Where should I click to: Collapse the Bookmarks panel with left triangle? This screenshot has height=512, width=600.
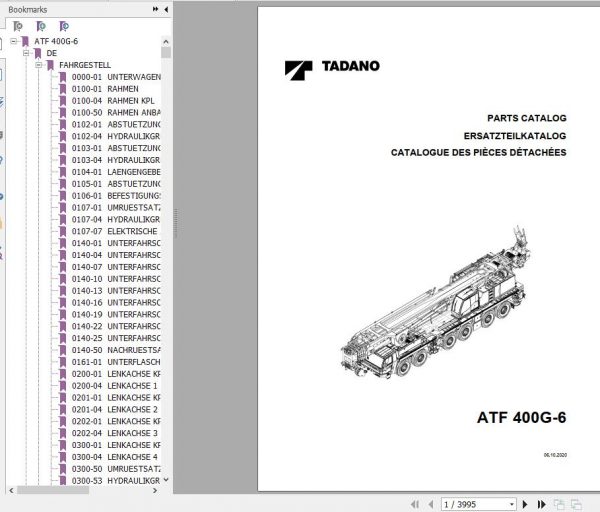click(166, 9)
